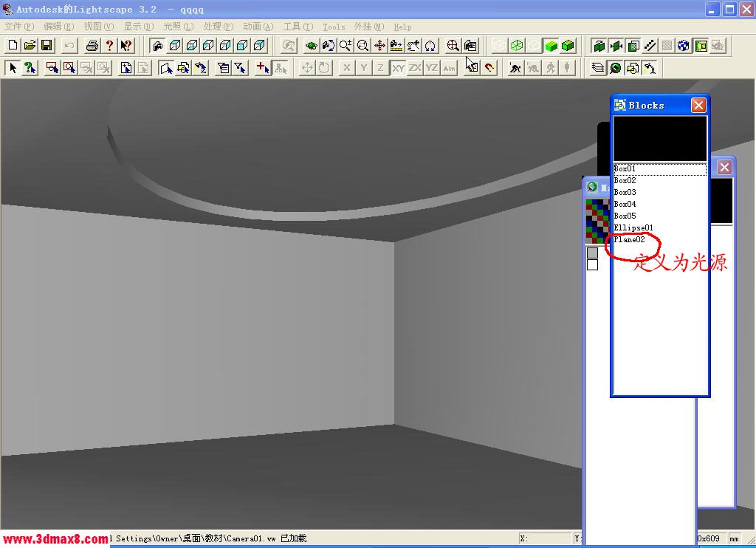Open the 工具(T) menu

click(x=298, y=27)
